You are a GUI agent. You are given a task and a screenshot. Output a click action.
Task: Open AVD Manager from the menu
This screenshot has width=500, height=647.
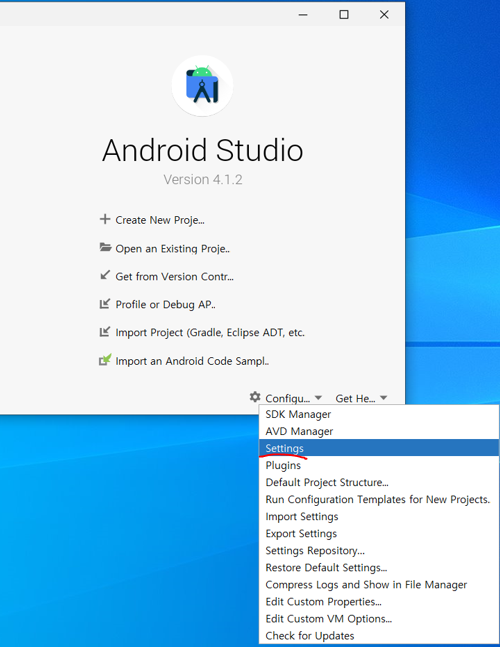coord(379,431)
